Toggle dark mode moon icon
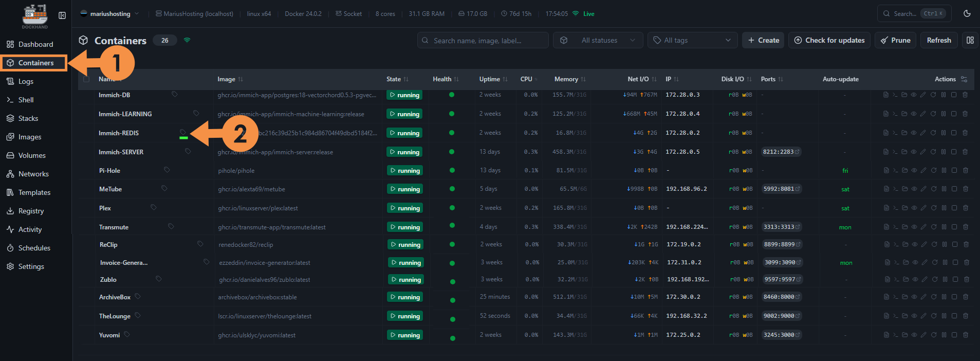Viewport: 980px width, 361px height. [x=967, y=14]
